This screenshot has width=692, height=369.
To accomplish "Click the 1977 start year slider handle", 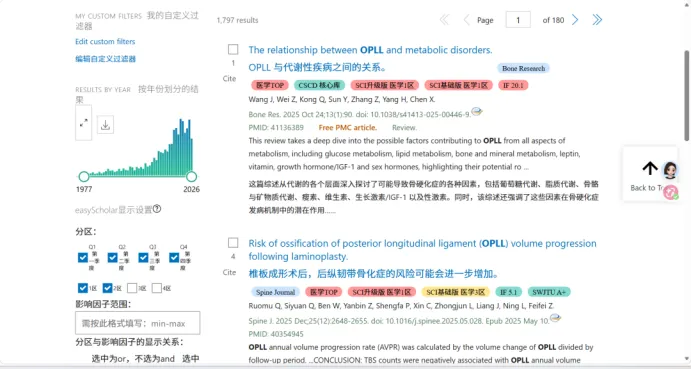I will [x=84, y=177].
